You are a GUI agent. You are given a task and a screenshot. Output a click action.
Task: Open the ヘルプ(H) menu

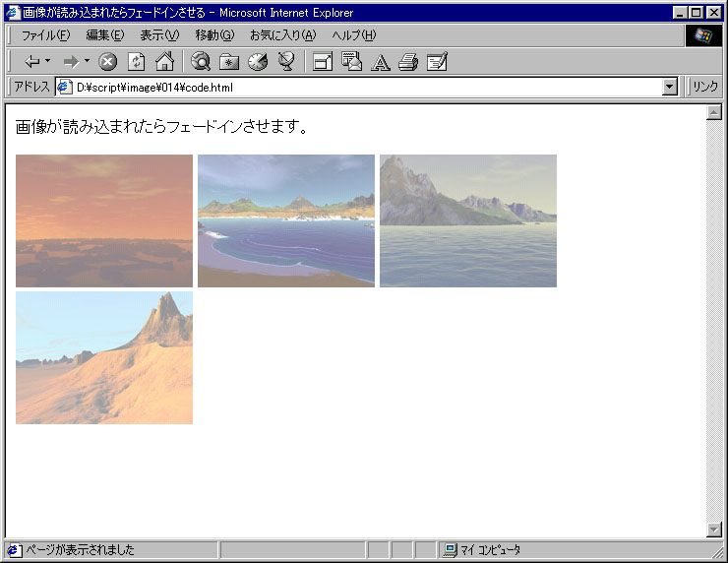coord(354,35)
